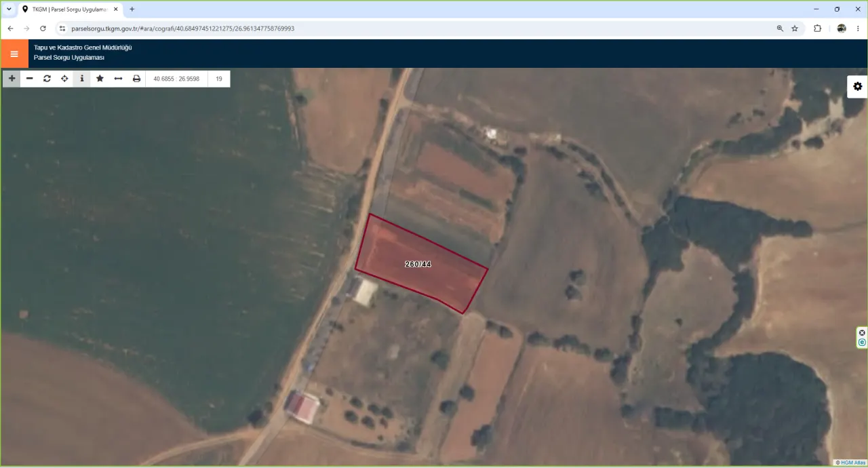This screenshot has height=468, width=868.
Task: Activate the locate-me crosshair tool
Action: [x=64, y=79]
